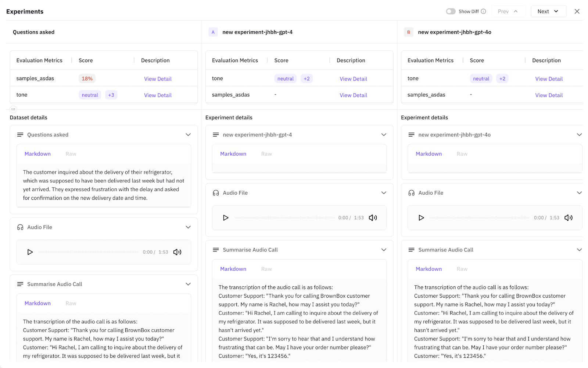Mute audio in the gpt-4 column player
This screenshot has height=368, width=588.
[x=373, y=218]
